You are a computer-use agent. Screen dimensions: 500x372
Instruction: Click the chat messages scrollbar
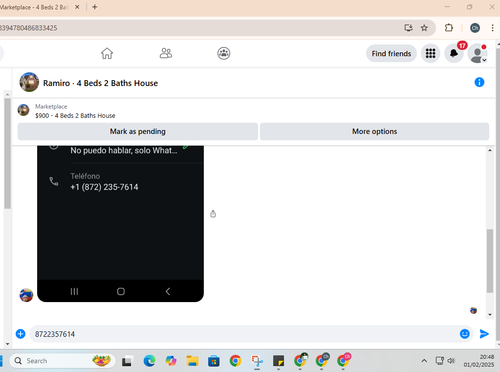point(490,261)
